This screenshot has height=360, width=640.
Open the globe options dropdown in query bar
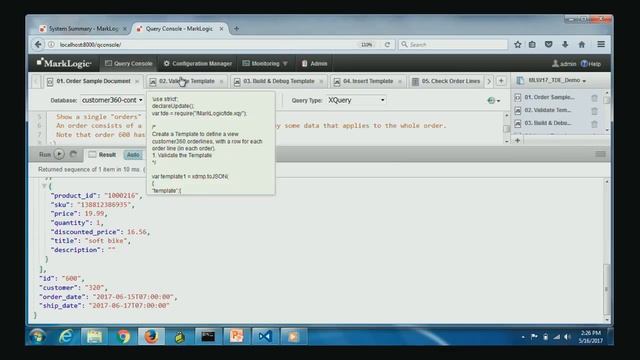click(x=493, y=100)
